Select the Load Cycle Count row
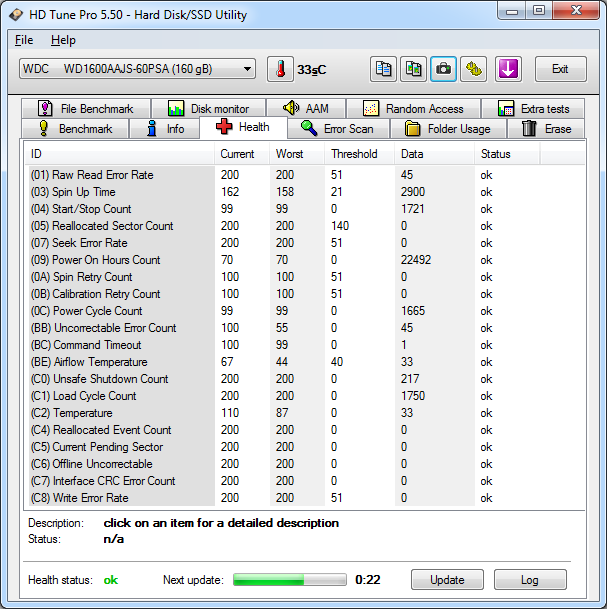607x609 pixels. coord(306,396)
